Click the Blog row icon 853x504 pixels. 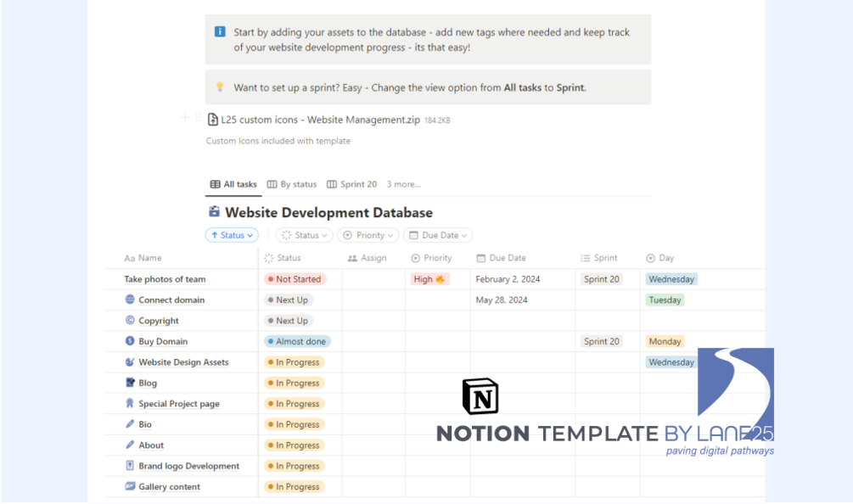(x=130, y=382)
